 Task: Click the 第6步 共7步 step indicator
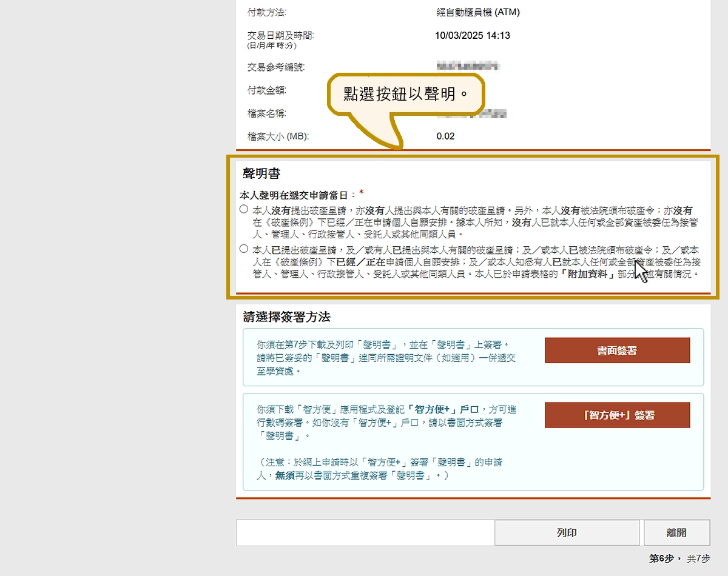tap(679, 558)
